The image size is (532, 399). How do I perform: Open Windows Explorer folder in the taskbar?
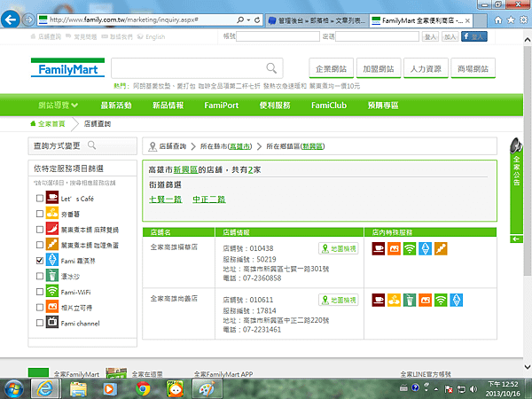click(x=78, y=389)
